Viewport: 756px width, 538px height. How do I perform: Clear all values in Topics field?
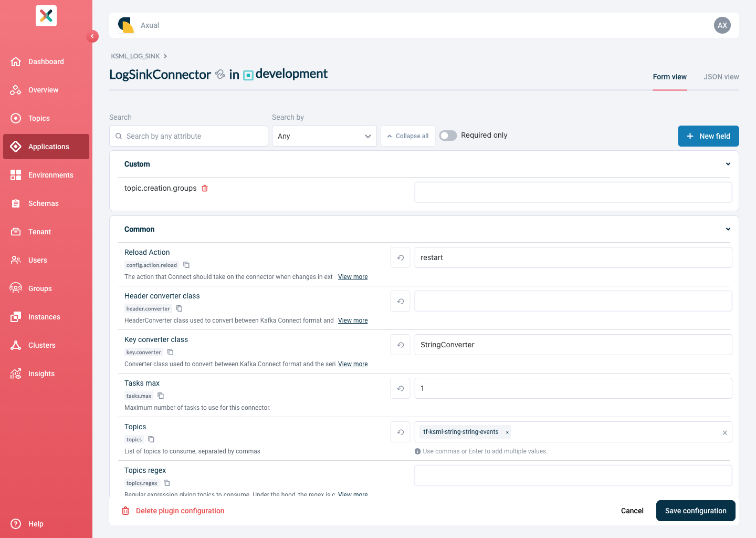coord(724,432)
